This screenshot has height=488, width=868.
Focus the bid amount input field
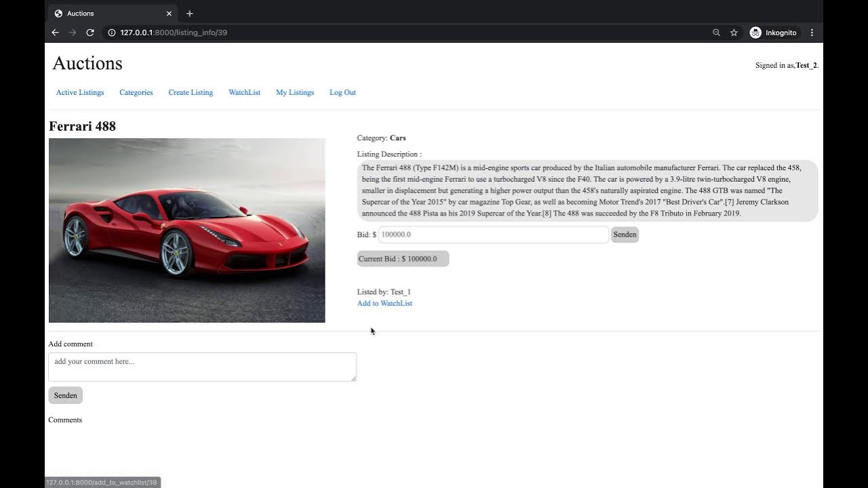point(493,235)
